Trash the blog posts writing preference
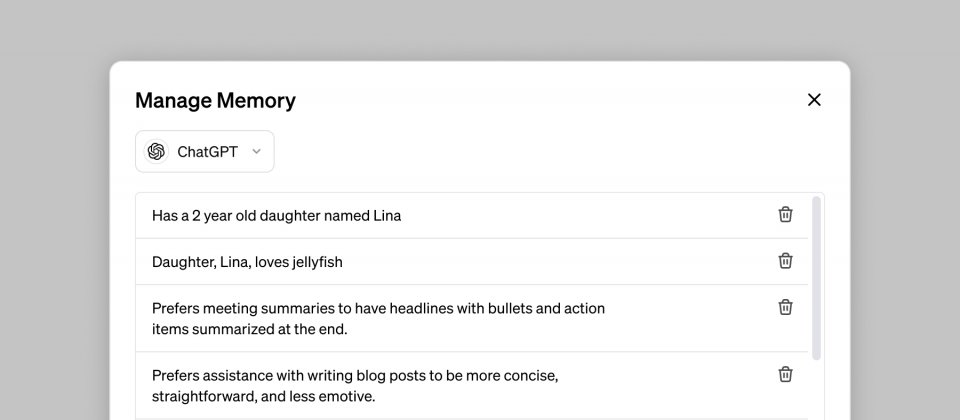This screenshot has width=960, height=420. point(786,374)
